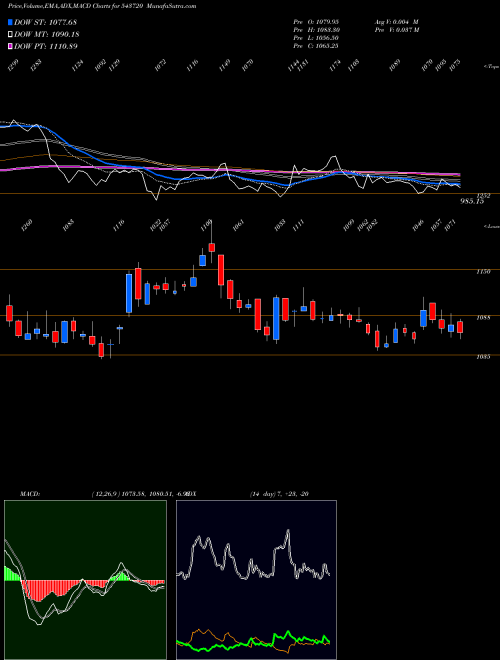Click the blue DOW ST legend swatch
This screenshot has height=660, width=500.
pos(10,22)
